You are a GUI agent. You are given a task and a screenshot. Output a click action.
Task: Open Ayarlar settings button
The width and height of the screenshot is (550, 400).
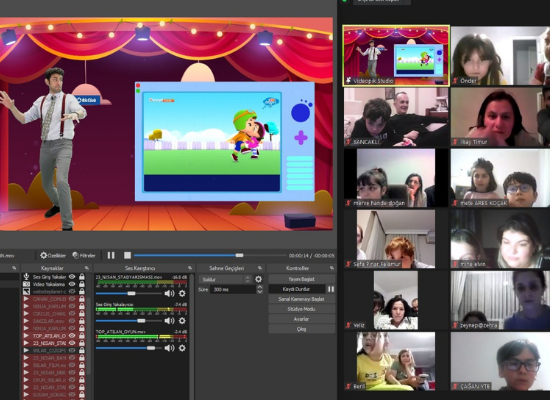coord(302,319)
